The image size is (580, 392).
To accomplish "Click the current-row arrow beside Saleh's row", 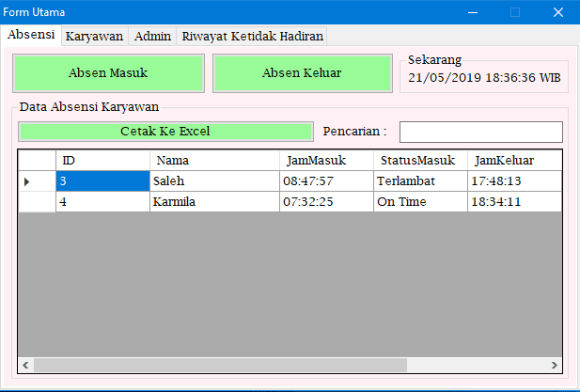I will pos(27,181).
